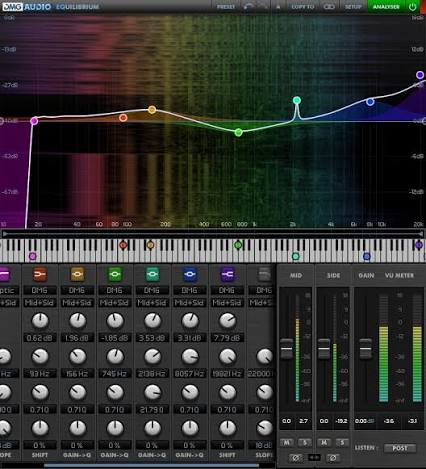Select the green dip node on EQ curve

tap(238, 132)
